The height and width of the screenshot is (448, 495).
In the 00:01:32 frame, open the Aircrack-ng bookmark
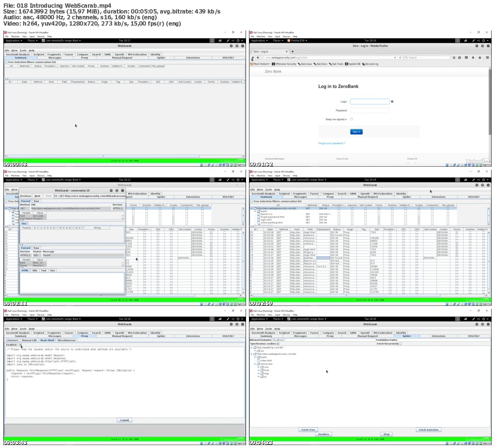[x=370, y=64]
